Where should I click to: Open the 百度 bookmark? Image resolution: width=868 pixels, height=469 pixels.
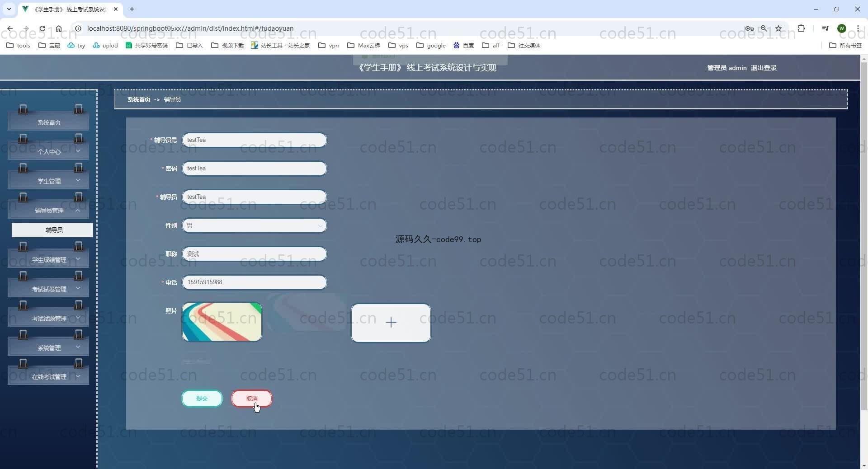click(x=463, y=45)
